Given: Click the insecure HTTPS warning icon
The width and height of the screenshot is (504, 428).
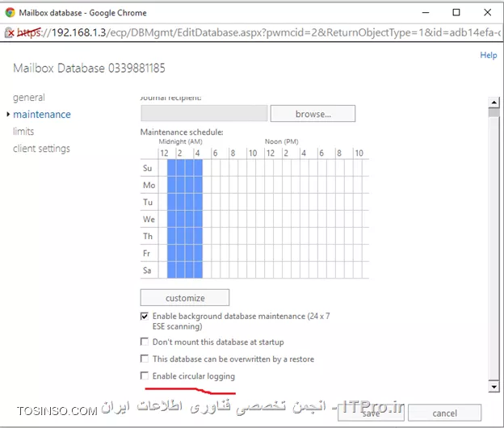Looking at the screenshot, I should (10, 32).
